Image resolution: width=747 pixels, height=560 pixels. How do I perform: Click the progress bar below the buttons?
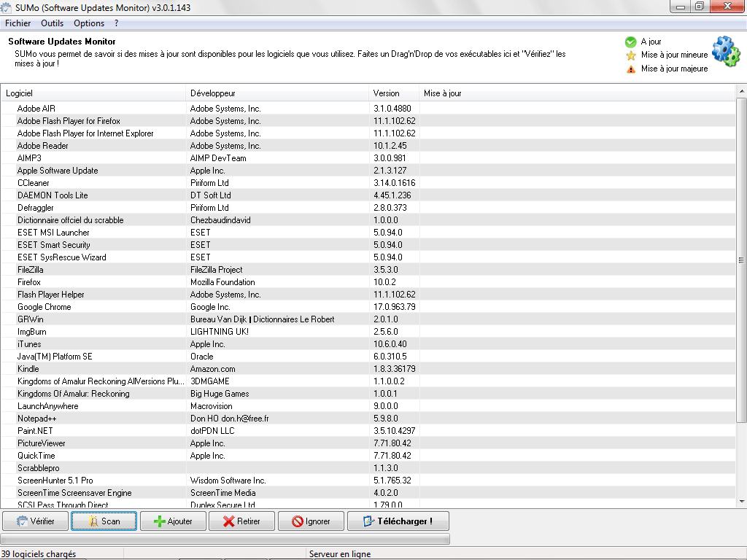point(225,539)
